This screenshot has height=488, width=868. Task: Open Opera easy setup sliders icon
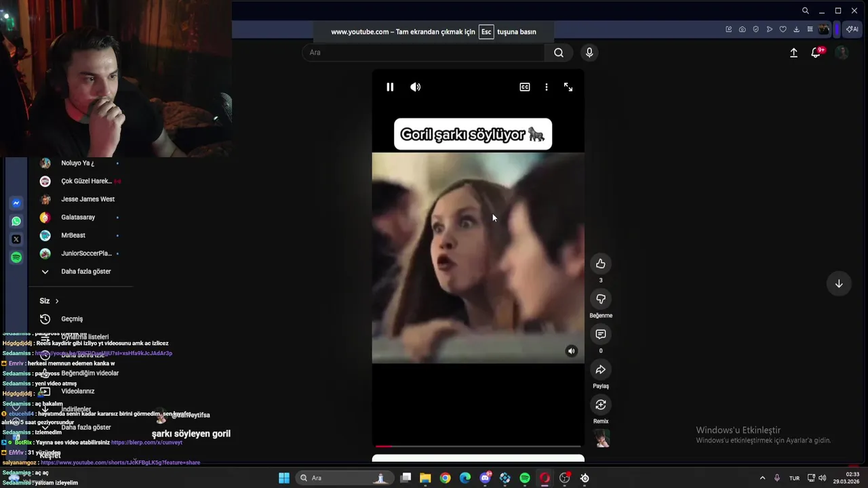[x=810, y=29]
